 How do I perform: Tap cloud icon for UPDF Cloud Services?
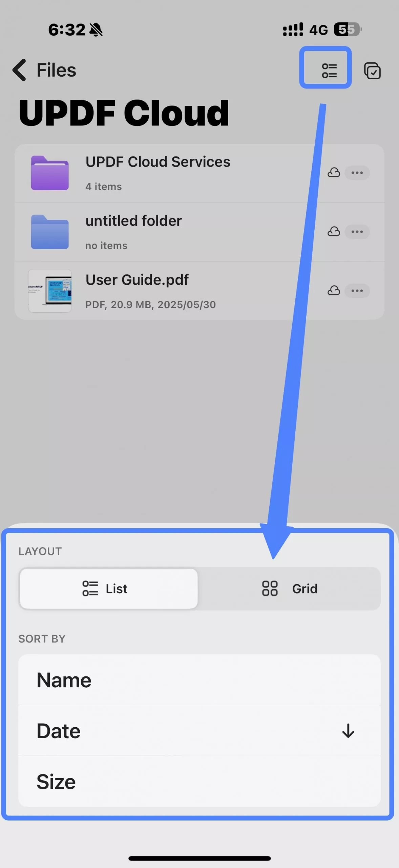point(334,173)
